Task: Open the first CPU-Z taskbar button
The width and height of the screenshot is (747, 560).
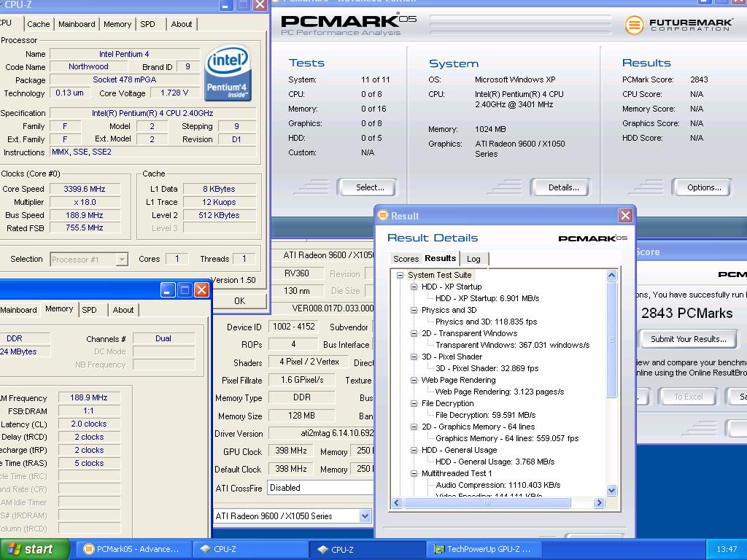Action: click(x=249, y=549)
